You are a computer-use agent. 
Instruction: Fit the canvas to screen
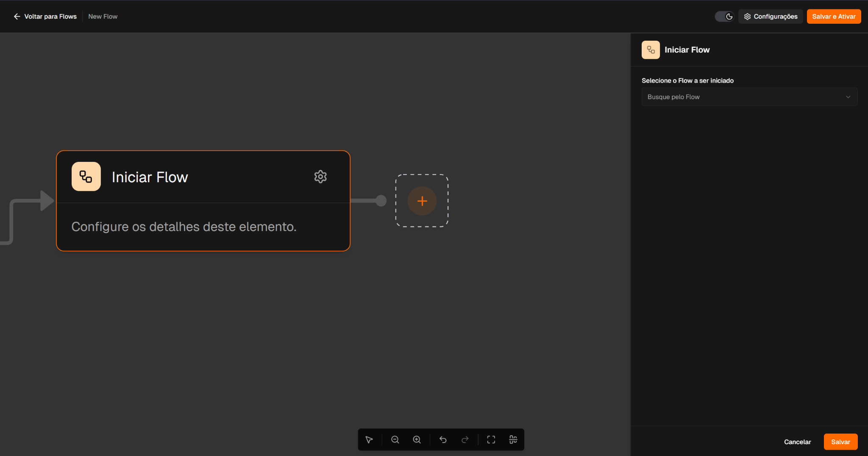[491, 439]
